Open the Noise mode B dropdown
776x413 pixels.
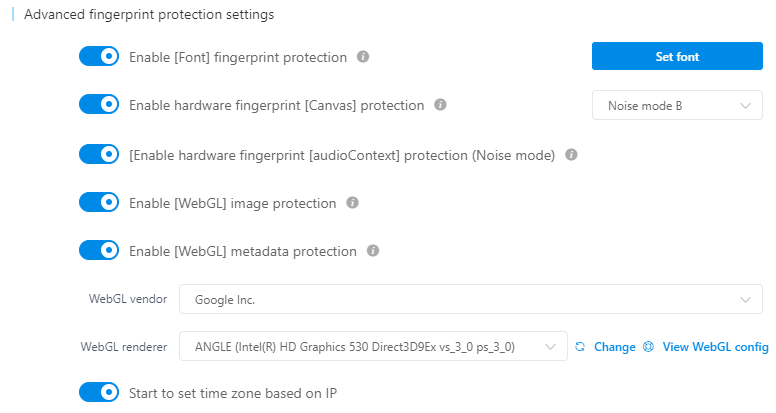(x=677, y=105)
